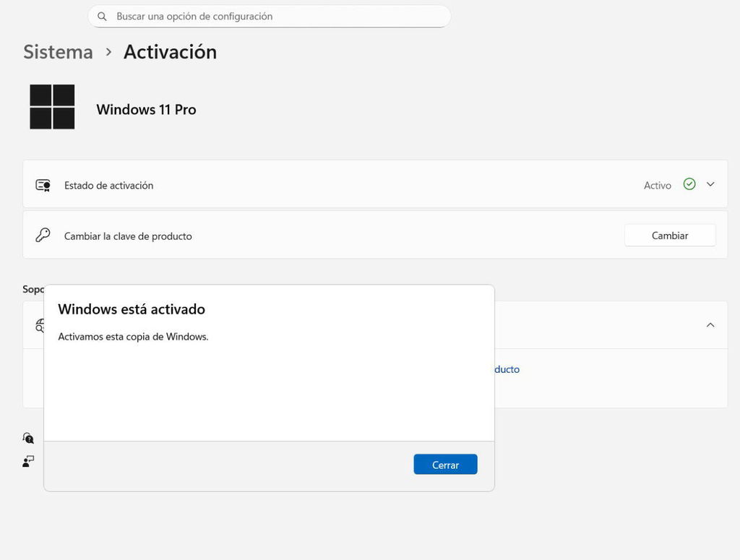The height and width of the screenshot is (560, 740).
Task: Go back to Sistema breadcrumb
Action: (58, 52)
